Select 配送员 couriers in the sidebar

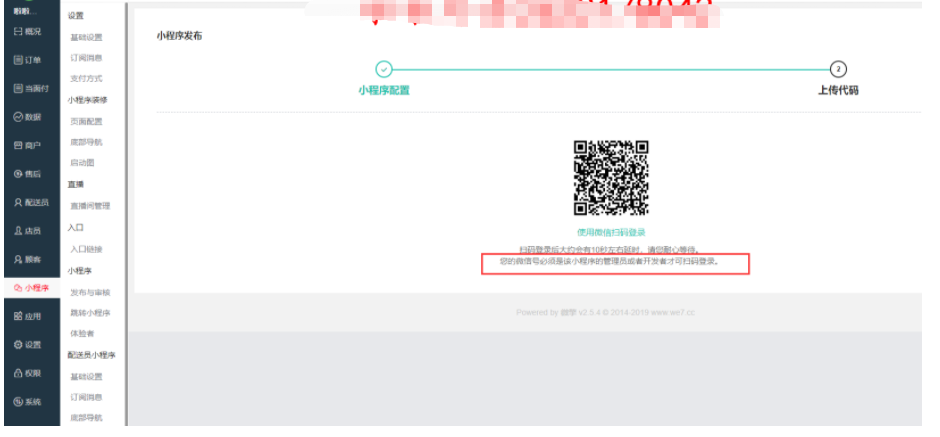point(31,203)
